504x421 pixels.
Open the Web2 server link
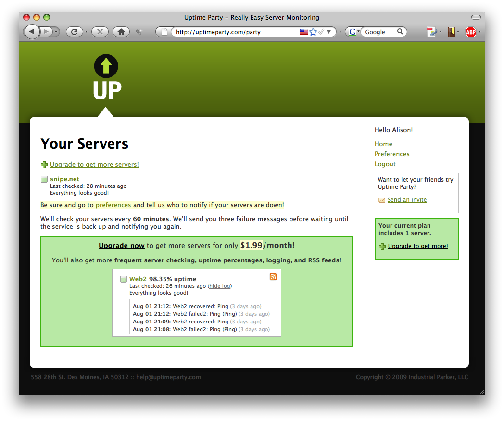tap(138, 279)
